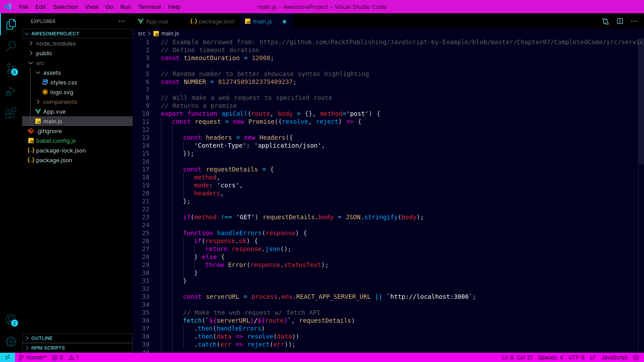Open Explorer Views and More Actions ellipsis
The width and height of the screenshot is (644, 362).
pos(122,21)
